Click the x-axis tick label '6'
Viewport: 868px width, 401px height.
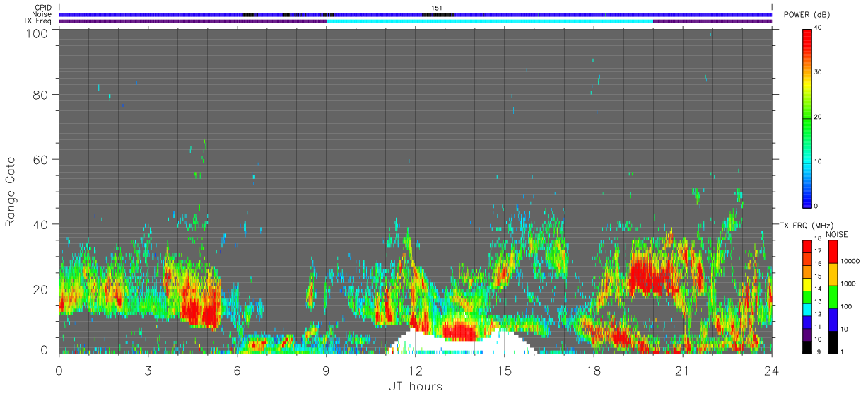coord(237,371)
